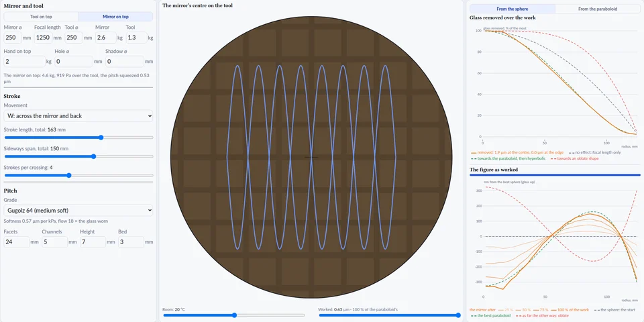Viewport: 644px width, 322px height.
Task: Click the Shadow diameter input field
Action: pos(125,62)
